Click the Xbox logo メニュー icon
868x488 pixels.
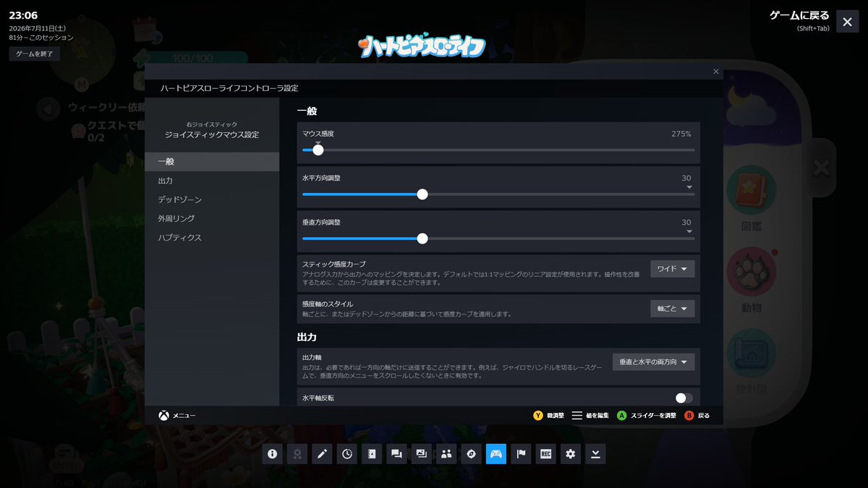pyautogui.click(x=164, y=416)
